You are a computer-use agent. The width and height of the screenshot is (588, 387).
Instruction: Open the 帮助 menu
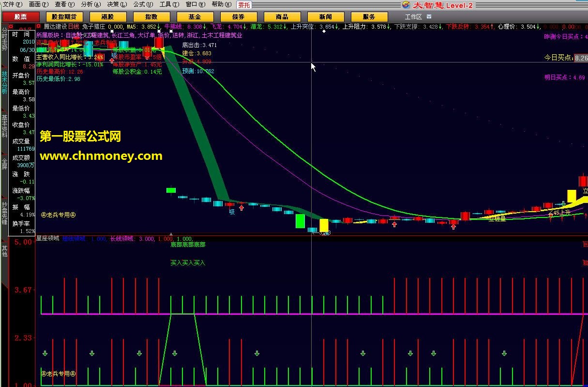pos(222,4)
